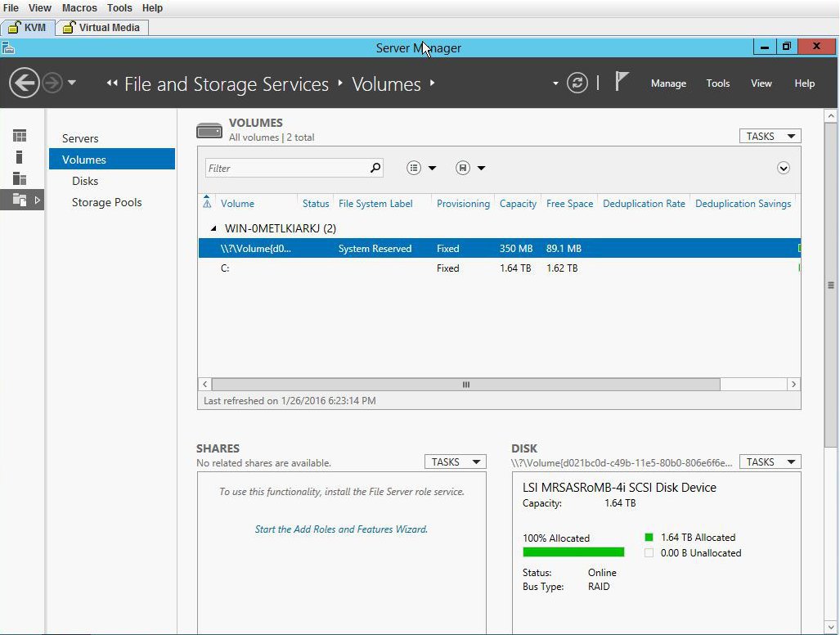Open the Manage menu

point(668,83)
